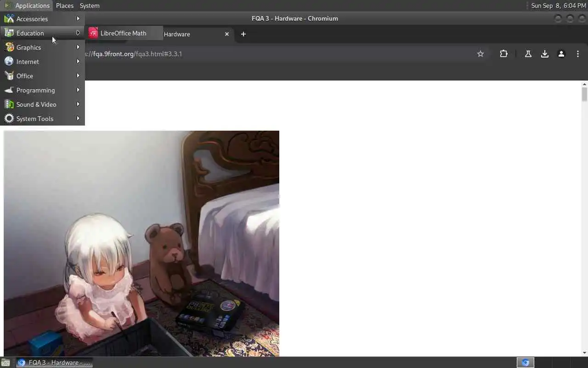Open the System menu
The height and width of the screenshot is (368, 588).
pos(90,6)
